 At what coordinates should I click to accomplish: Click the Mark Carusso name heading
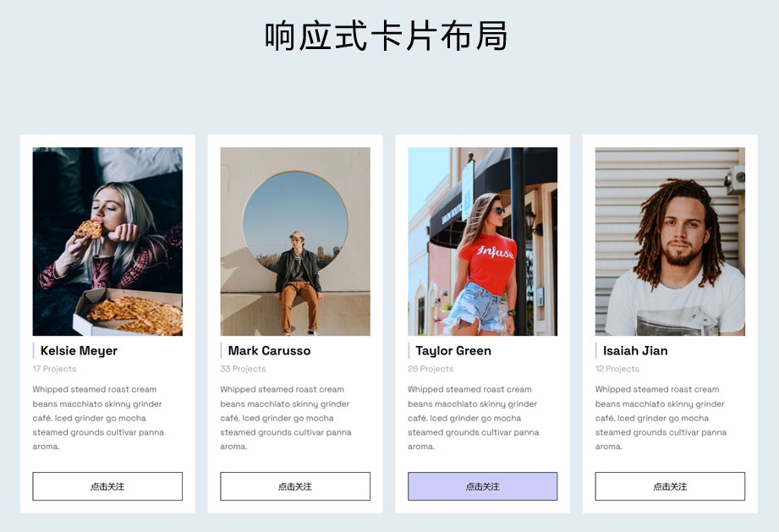coord(269,351)
